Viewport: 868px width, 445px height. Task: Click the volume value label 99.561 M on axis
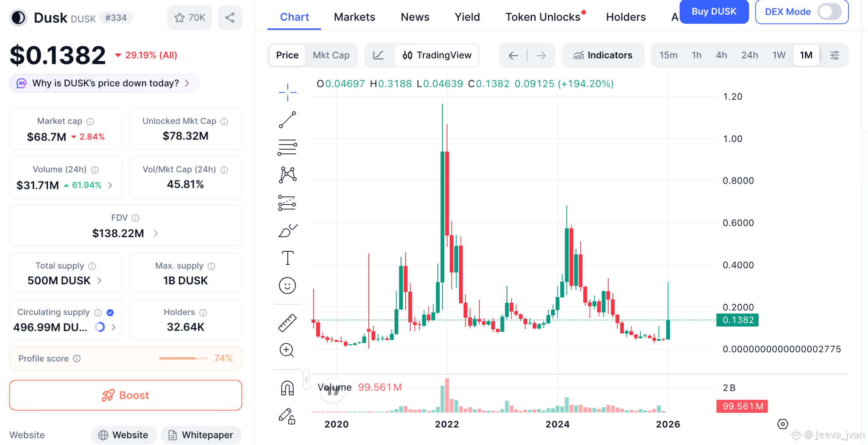point(742,406)
